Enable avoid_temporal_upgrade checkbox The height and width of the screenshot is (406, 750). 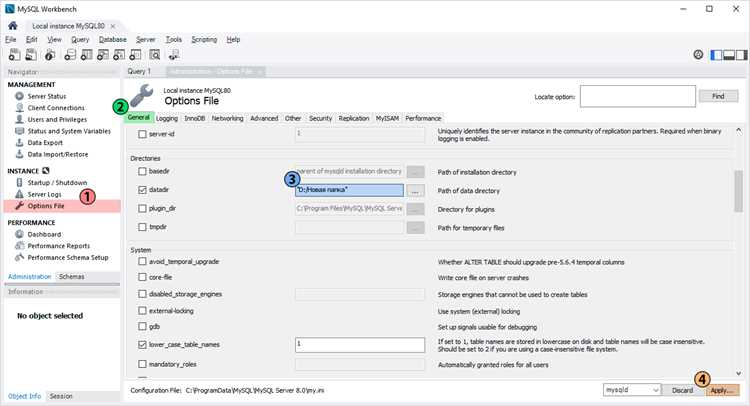point(142,262)
